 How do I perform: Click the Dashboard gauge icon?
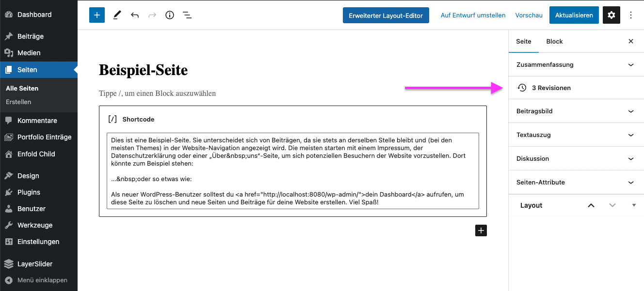pos(9,15)
